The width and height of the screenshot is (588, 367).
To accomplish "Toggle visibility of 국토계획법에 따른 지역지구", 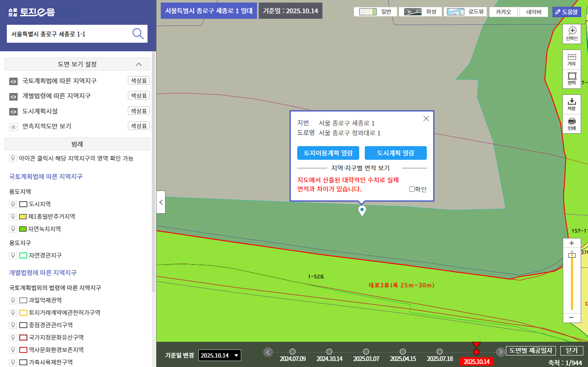I will pyautogui.click(x=13, y=81).
